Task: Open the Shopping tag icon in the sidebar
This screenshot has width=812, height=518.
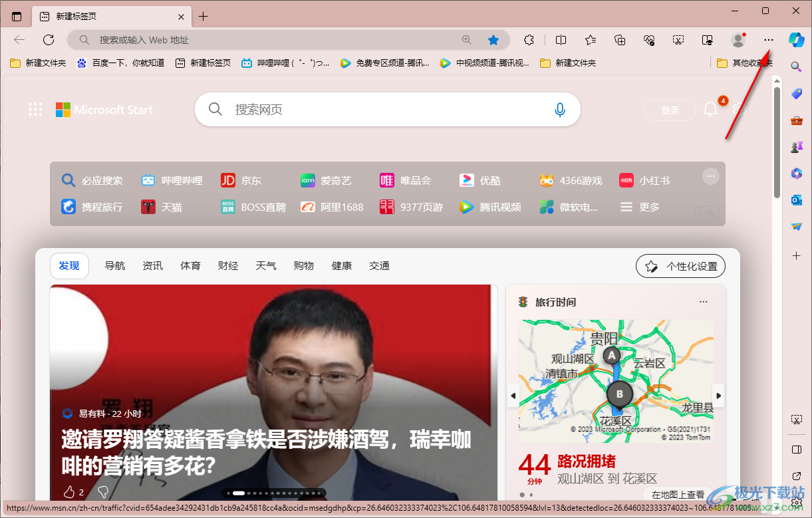Action: pos(796,93)
